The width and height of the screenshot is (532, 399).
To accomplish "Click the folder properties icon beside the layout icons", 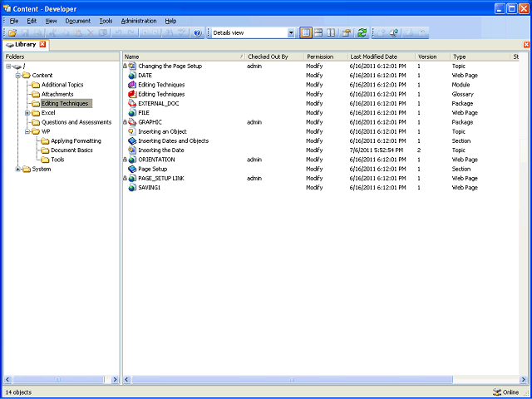I will point(347,33).
